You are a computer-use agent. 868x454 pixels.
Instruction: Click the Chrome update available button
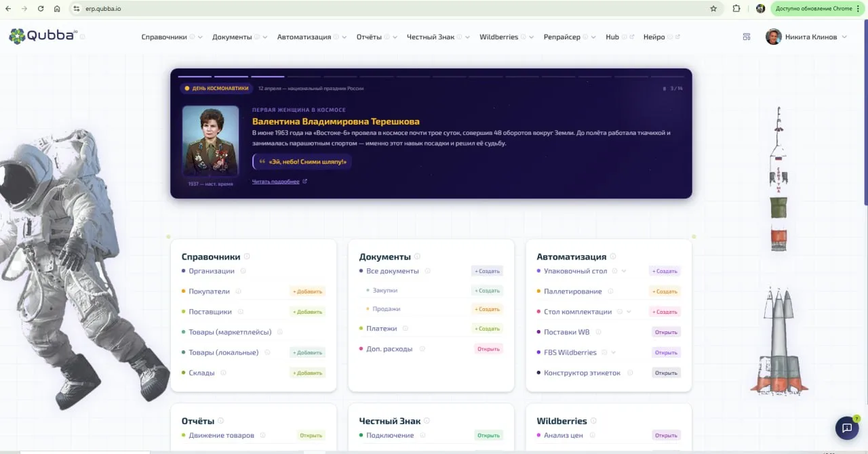(818, 9)
